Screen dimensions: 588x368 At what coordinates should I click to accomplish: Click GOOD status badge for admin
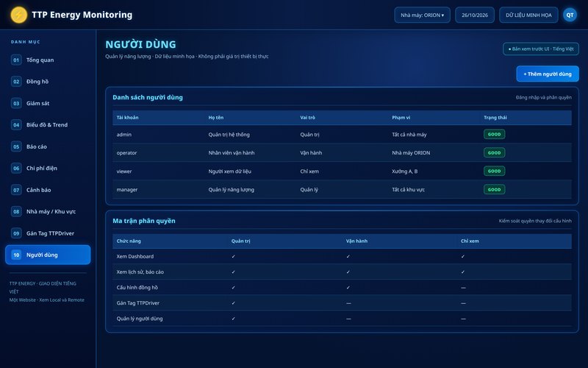click(x=494, y=135)
